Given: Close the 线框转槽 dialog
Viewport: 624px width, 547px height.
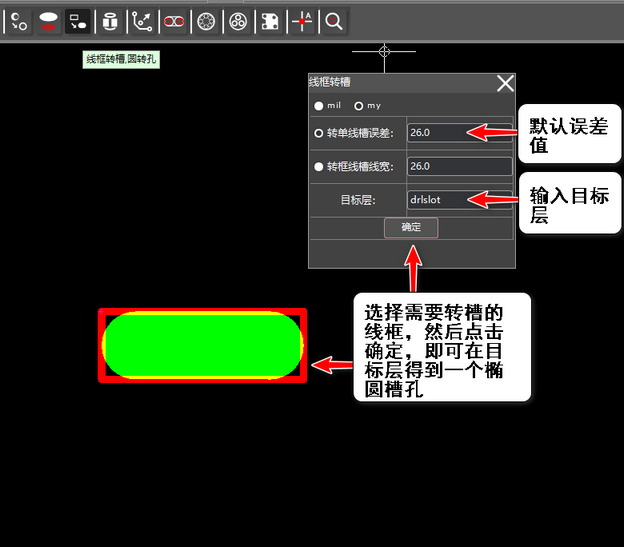Looking at the screenshot, I should click(505, 83).
